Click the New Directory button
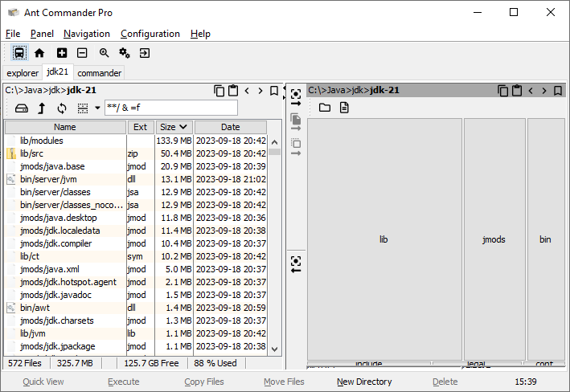 click(x=364, y=382)
